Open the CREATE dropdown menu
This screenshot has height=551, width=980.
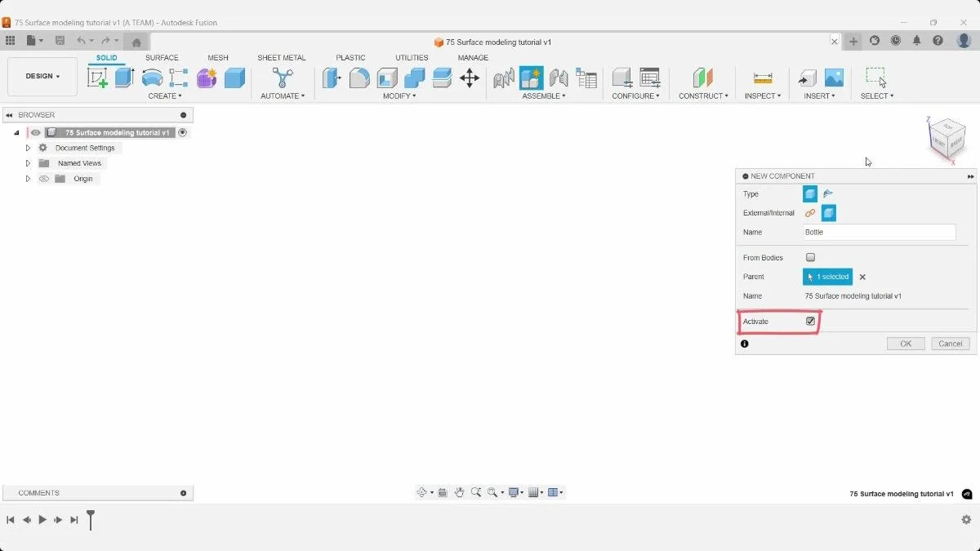coord(165,96)
